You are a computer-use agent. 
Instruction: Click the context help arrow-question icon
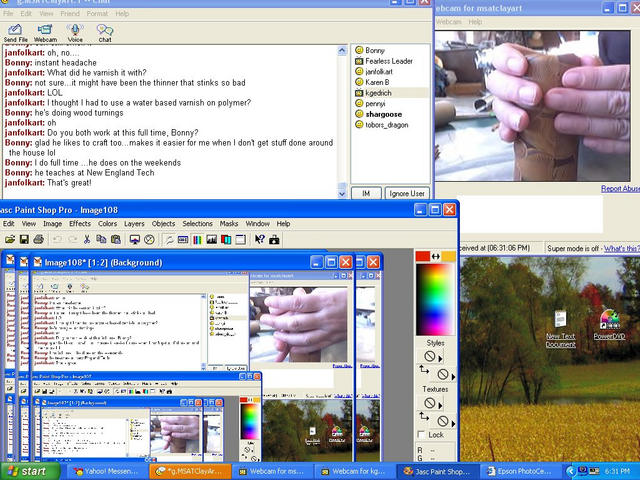260,239
